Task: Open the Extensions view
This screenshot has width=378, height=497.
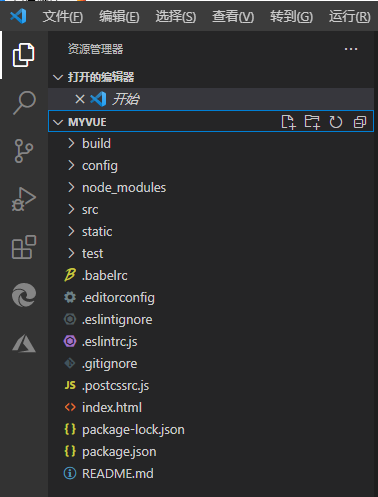Action: [24, 247]
